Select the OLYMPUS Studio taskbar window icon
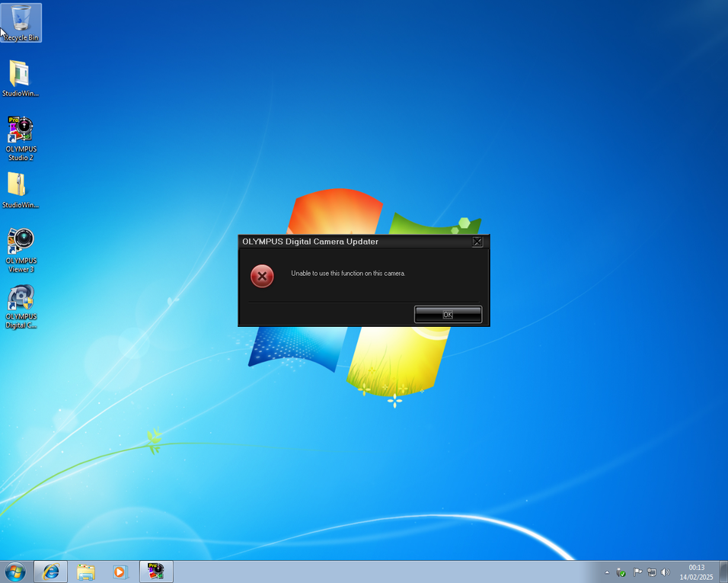This screenshot has width=728, height=583. click(155, 572)
